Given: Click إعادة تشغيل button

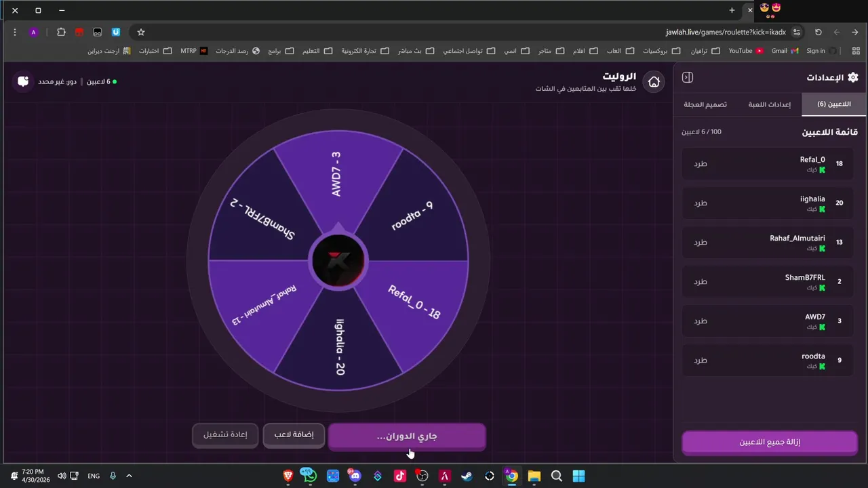Looking at the screenshot, I should click(225, 435).
